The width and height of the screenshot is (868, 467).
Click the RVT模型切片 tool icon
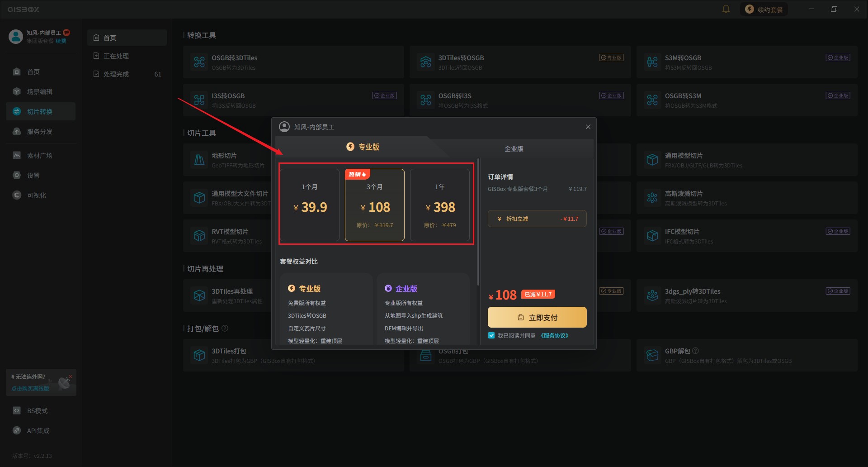tap(199, 236)
